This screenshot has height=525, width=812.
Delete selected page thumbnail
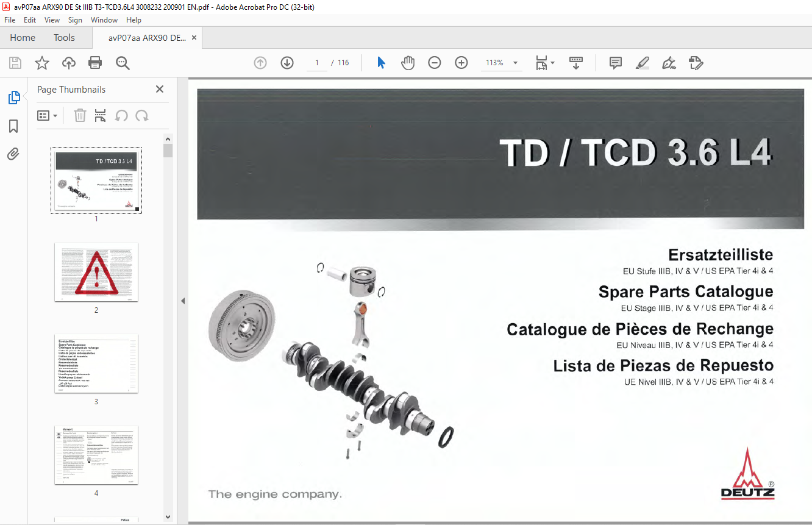pos(80,115)
